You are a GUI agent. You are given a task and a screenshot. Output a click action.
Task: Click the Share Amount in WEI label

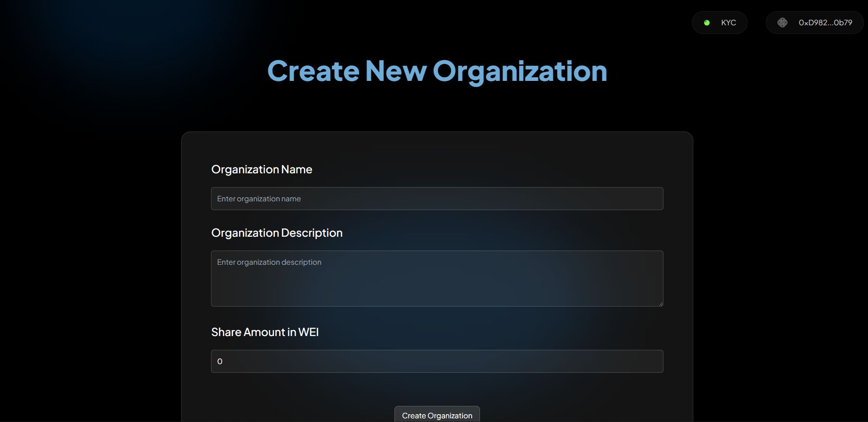tap(265, 332)
